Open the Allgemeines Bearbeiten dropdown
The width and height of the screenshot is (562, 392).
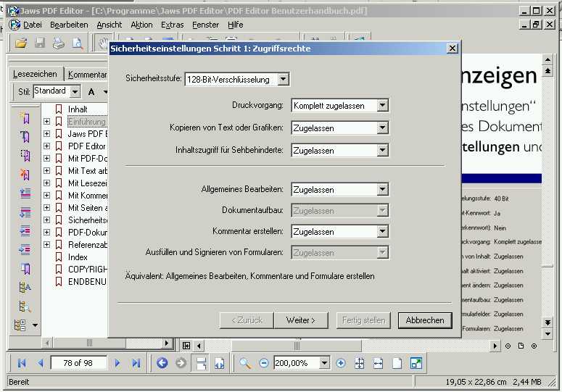click(382, 189)
